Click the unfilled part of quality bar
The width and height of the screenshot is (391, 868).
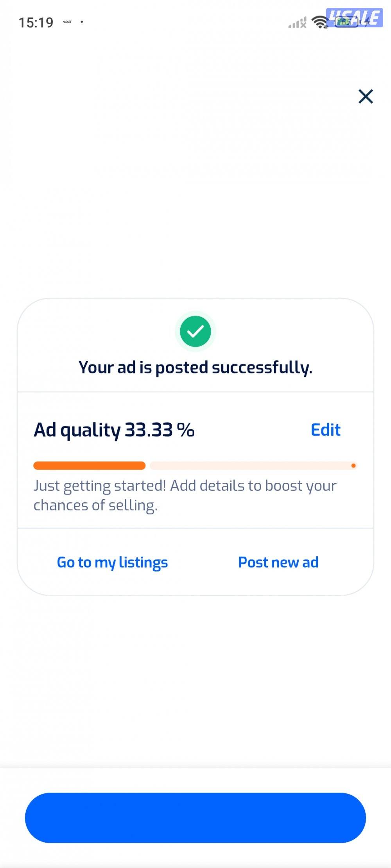[250, 466]
